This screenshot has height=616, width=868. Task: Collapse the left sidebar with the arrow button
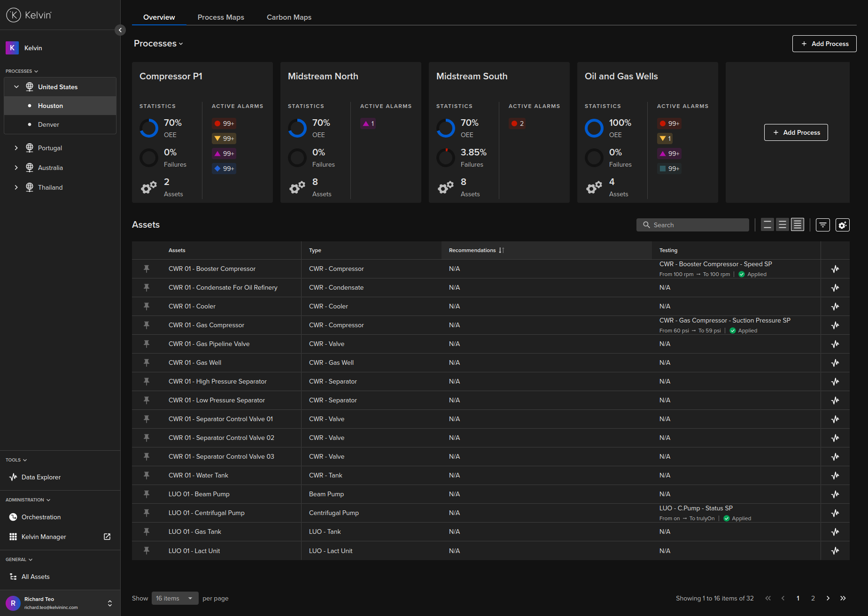[120, 30]
